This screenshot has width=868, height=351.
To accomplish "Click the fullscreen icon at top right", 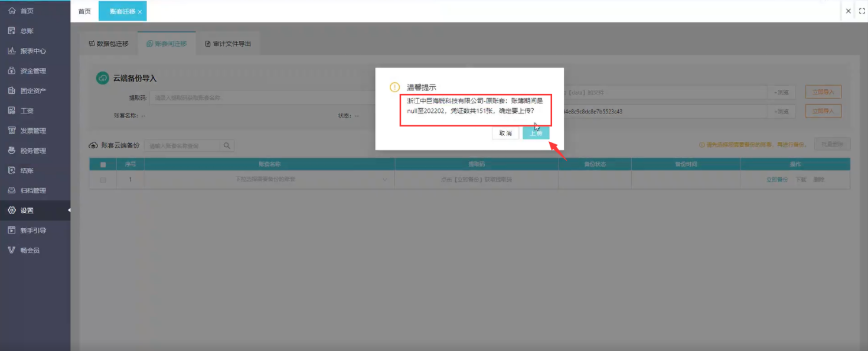I will click(862, 11).
